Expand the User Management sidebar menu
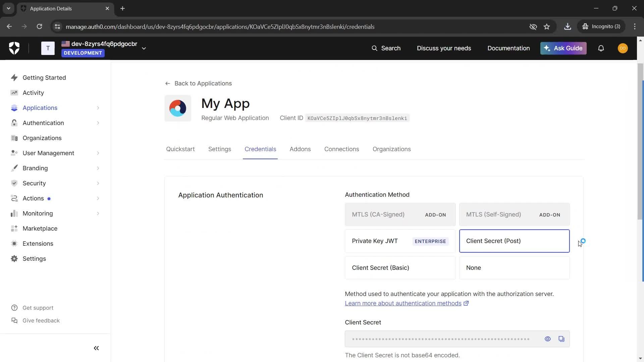This screenshot has width=644, height=362. click(48, 153)
